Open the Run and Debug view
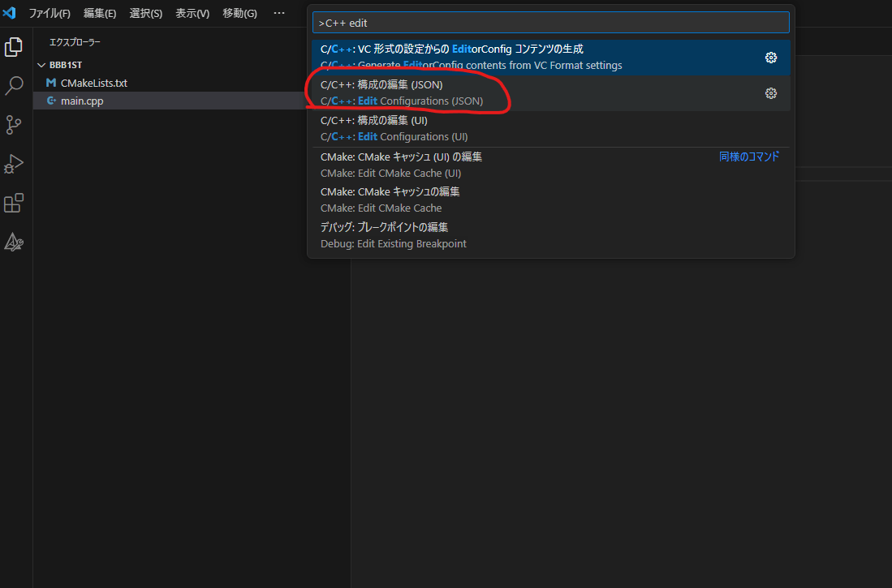 click(x=14, y=164)
